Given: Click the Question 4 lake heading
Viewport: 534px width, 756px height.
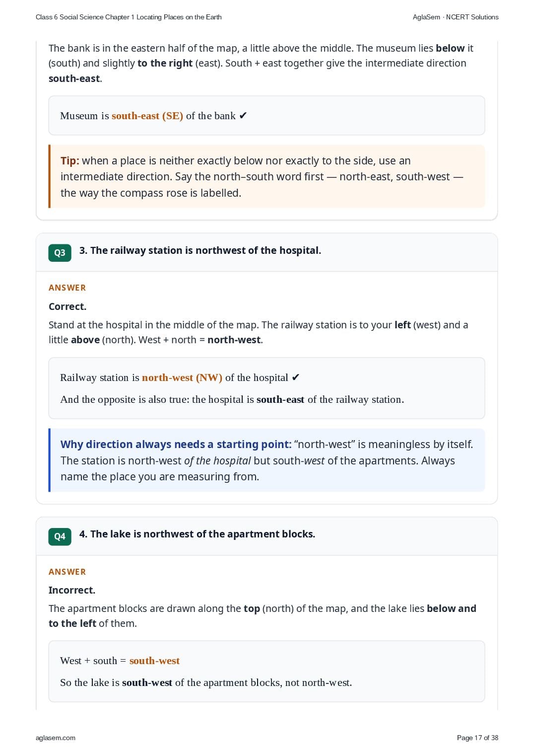Looking at the screenshot, I should coord(197,534).
